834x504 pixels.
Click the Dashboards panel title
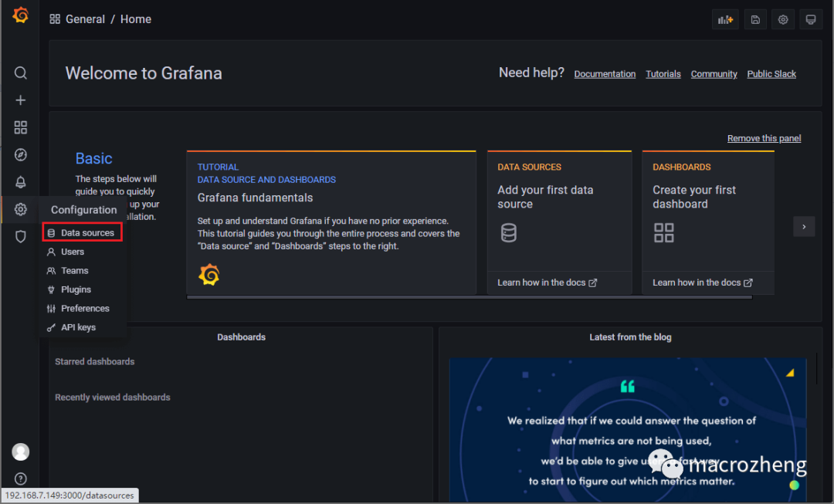(242, 337)
